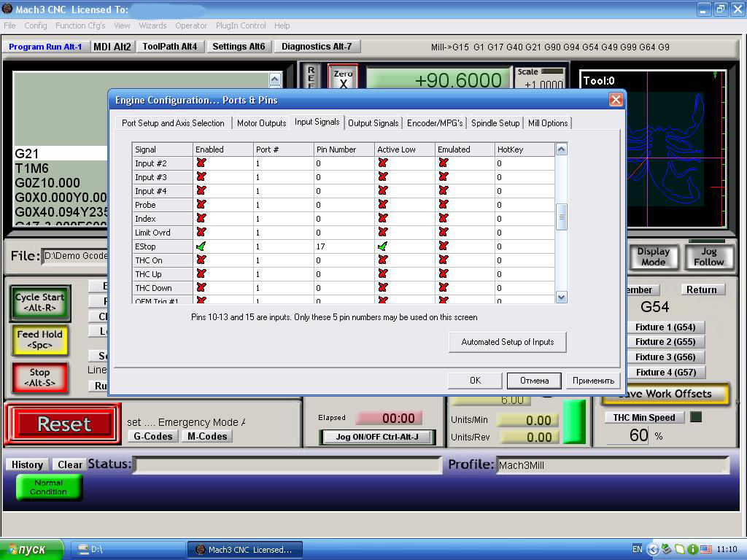Open the Motor Outputs tab

click(262, 122)
